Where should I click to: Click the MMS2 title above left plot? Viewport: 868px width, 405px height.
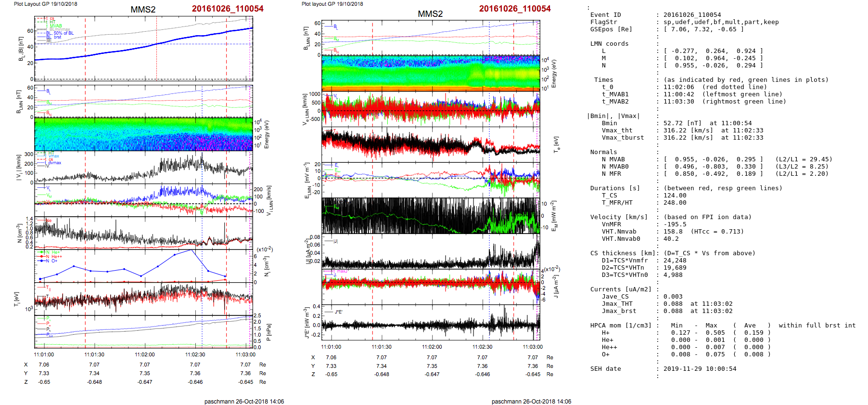143,10
